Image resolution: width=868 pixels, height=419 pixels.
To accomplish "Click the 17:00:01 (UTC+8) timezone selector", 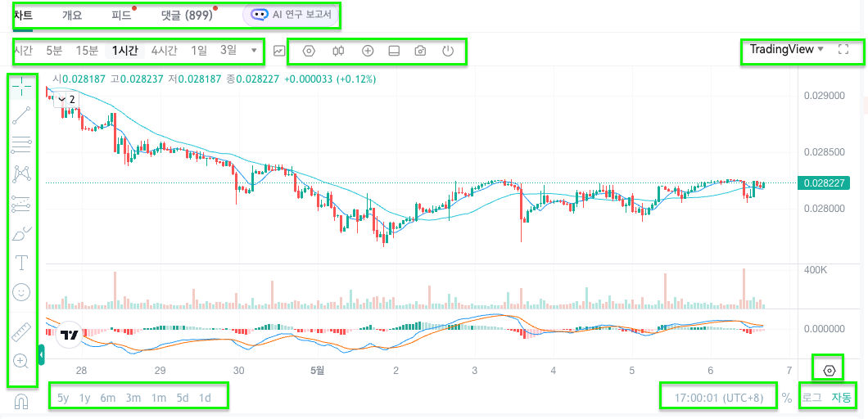I will (718, 398).
